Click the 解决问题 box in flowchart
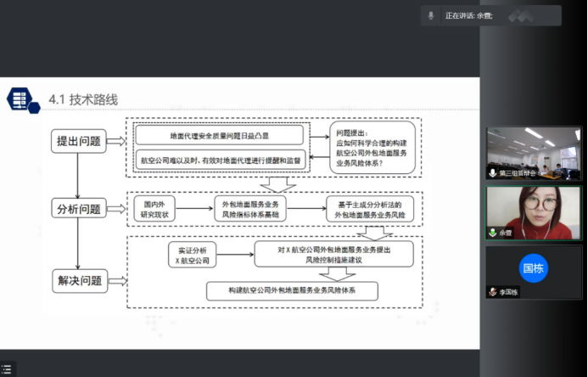 (77, 280)
